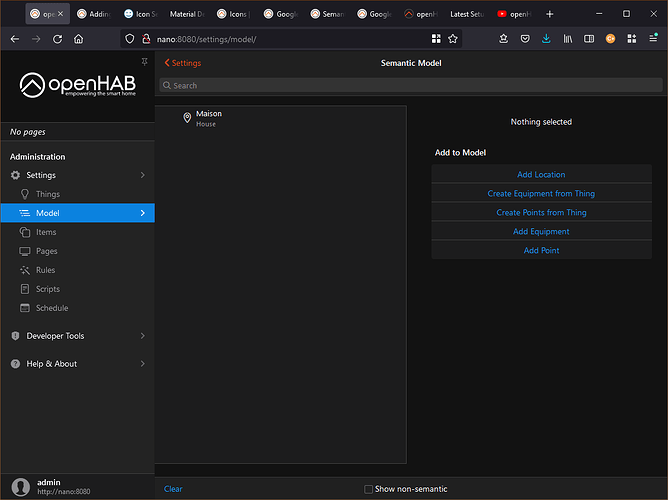
Task: Click the Rules wand icon
Action: click(x=25, y=270)
